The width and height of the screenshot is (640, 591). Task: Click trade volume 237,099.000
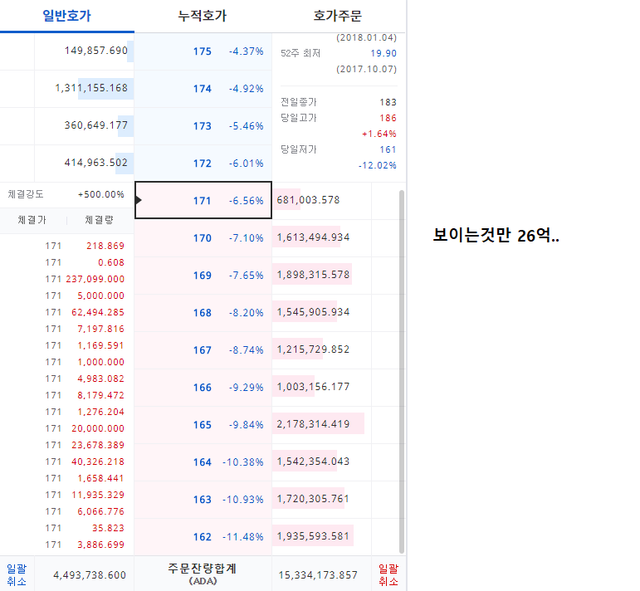[x=95, y=279]
